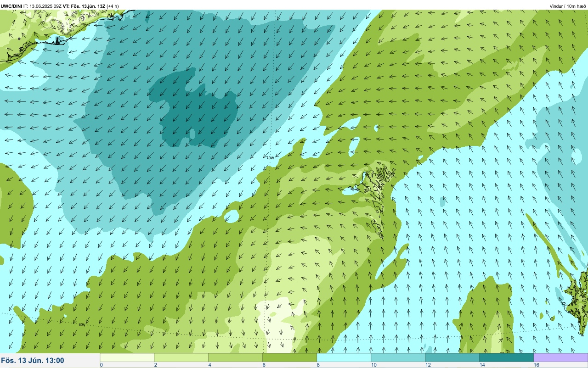This screenshot has width=588, height=368.
Task: Click the 'UWC/DINI' model name in header
Action: click(x=11, y=6)
